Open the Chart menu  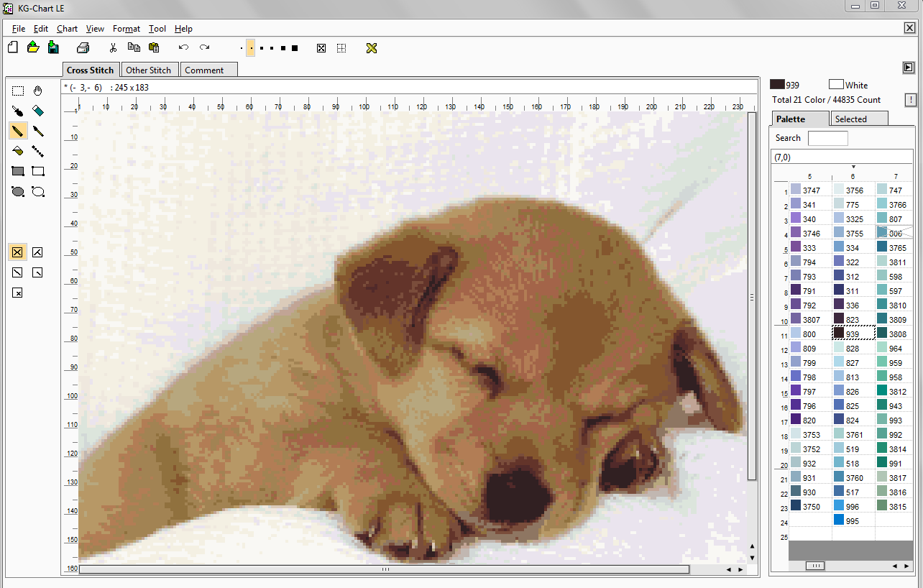[x=67, y=29]
